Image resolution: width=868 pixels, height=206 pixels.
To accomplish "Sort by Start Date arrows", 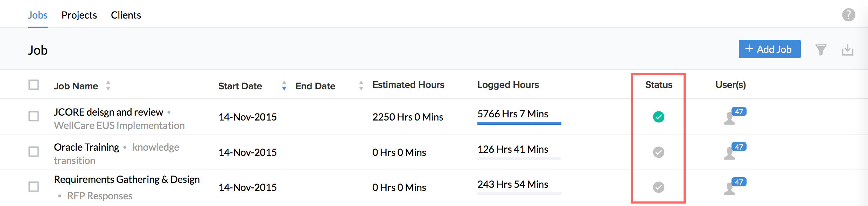I will point(284,85).
